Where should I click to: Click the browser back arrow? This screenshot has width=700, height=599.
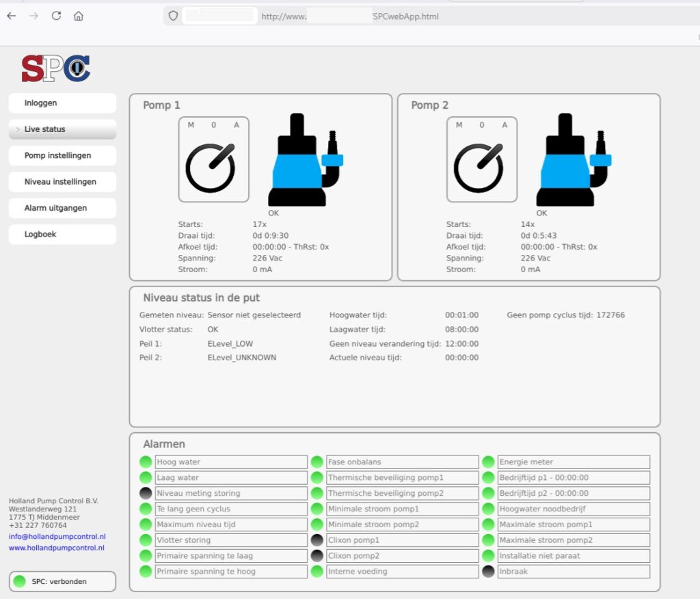(11, 16)
